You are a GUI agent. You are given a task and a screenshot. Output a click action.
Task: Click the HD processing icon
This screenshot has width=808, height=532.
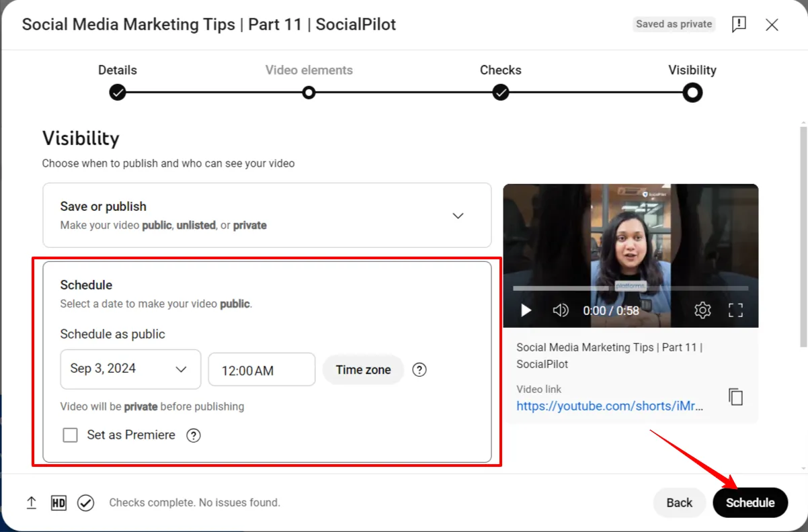[58, 502]
